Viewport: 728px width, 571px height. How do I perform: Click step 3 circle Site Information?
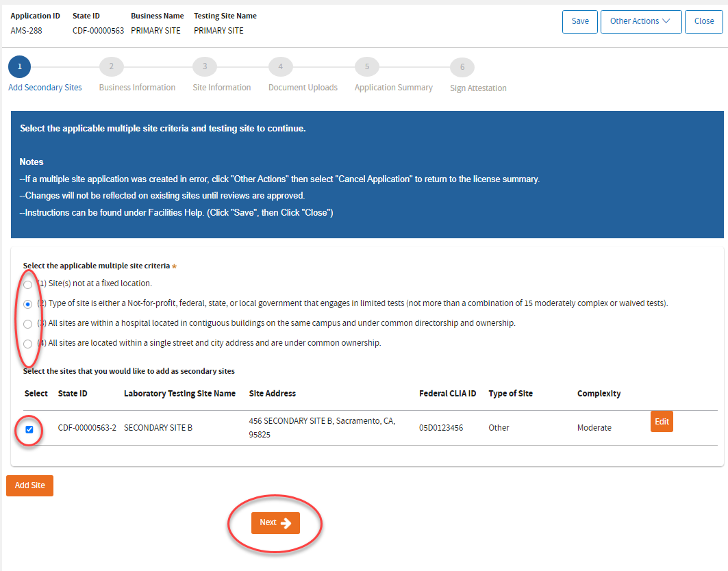[x=204, y=67]
